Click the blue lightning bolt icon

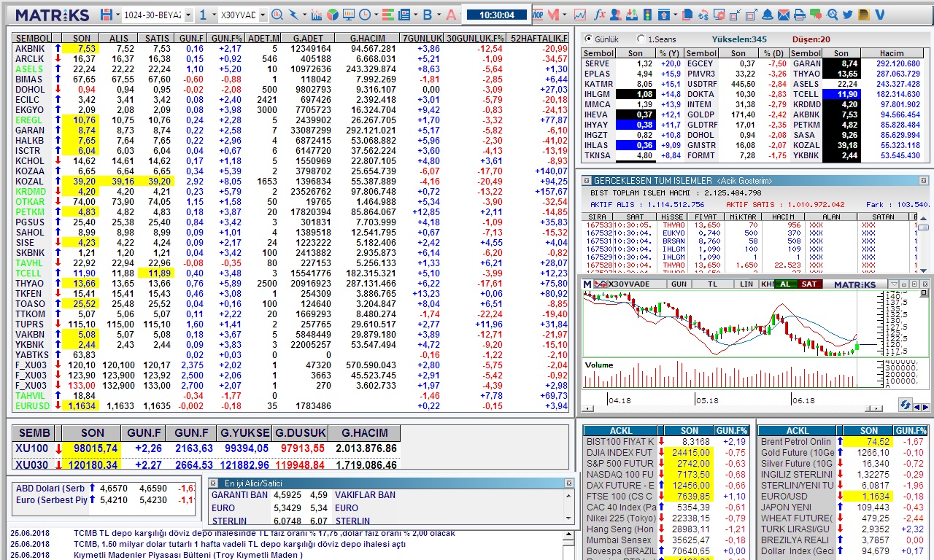[293, 15]
